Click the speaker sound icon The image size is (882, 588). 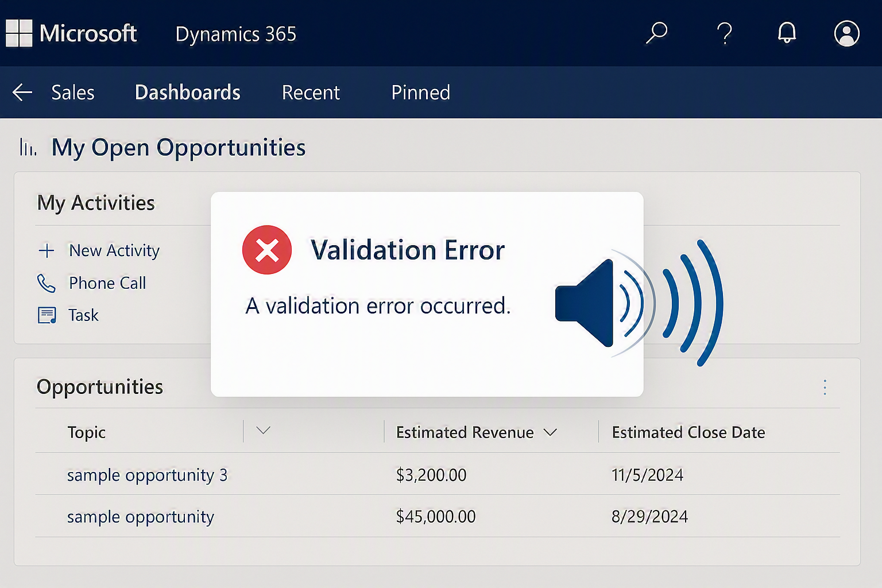[x=639, y=303]
